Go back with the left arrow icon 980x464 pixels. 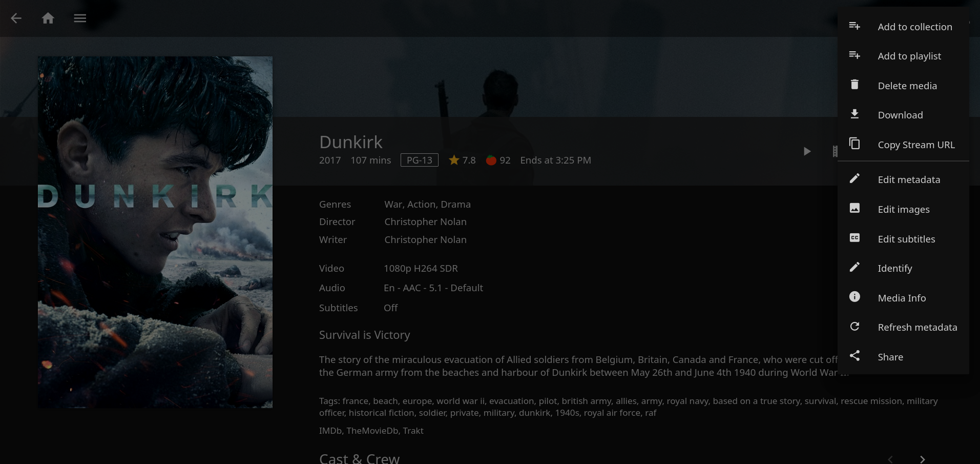[x=16, y=18]
